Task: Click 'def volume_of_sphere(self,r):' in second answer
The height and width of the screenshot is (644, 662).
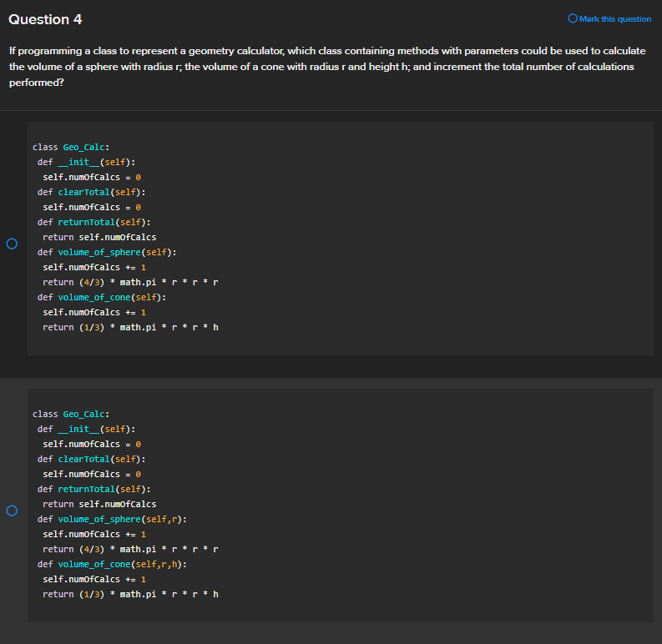Action: pos(112,519)
